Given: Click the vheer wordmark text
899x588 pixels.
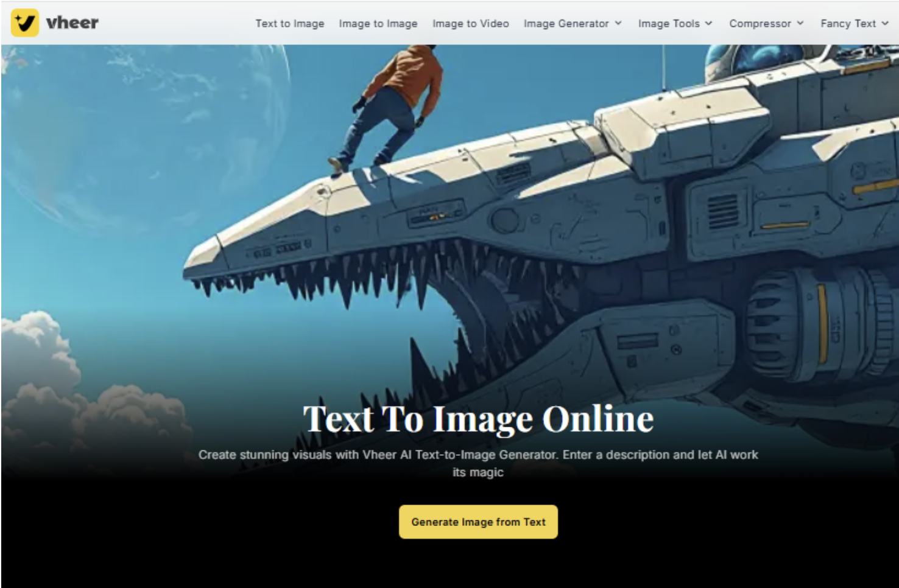Looking at the screenshot, I should 72,23.
